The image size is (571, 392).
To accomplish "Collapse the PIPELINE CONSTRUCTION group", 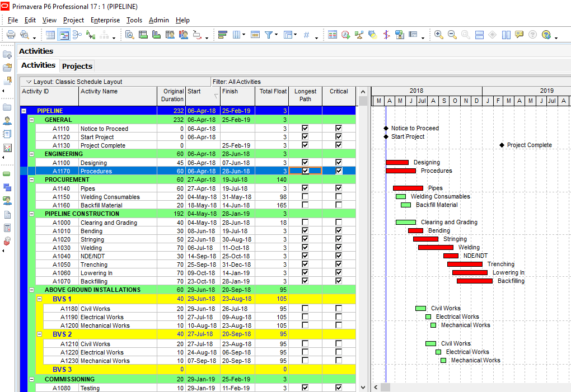I will click(32, 214).
